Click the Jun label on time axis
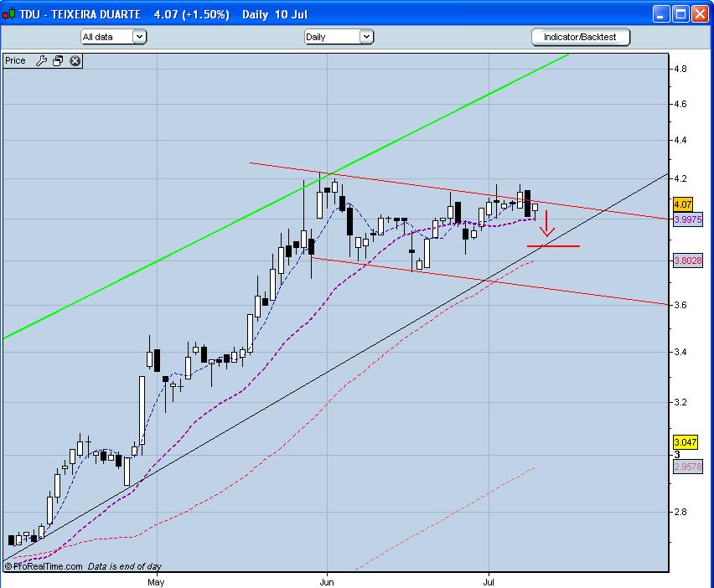The image size is (714, 588). pyautogui.click(x=327, y=582)
